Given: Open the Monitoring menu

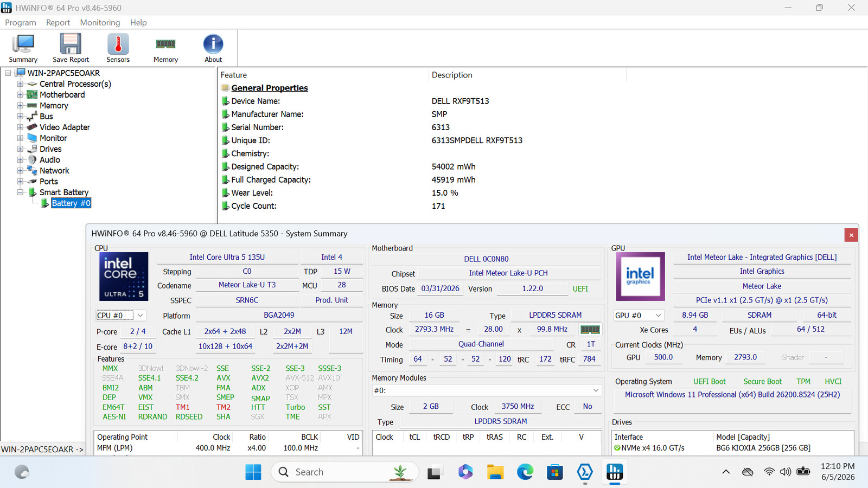Looking at the screenshot, I should click(100, 23).
